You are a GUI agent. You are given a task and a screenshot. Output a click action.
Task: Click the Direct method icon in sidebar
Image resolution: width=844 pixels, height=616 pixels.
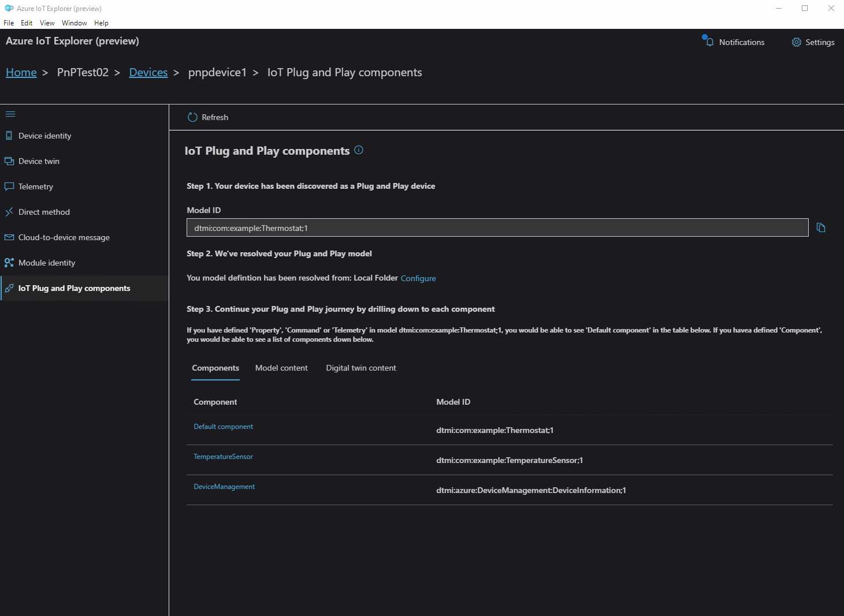point(9,212)
